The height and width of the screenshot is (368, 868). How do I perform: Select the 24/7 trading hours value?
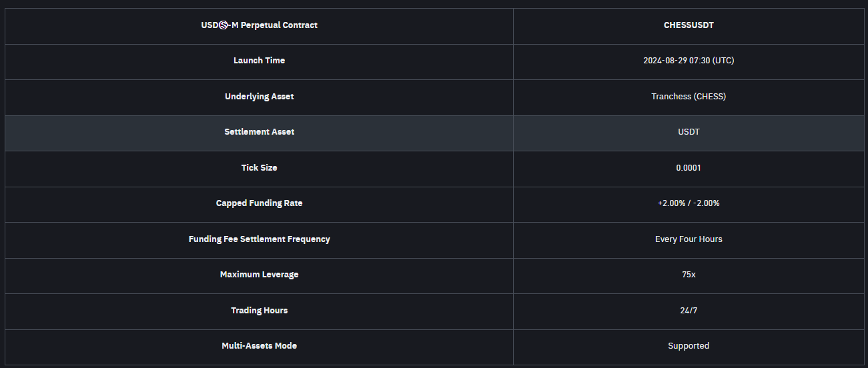(689, 311)
